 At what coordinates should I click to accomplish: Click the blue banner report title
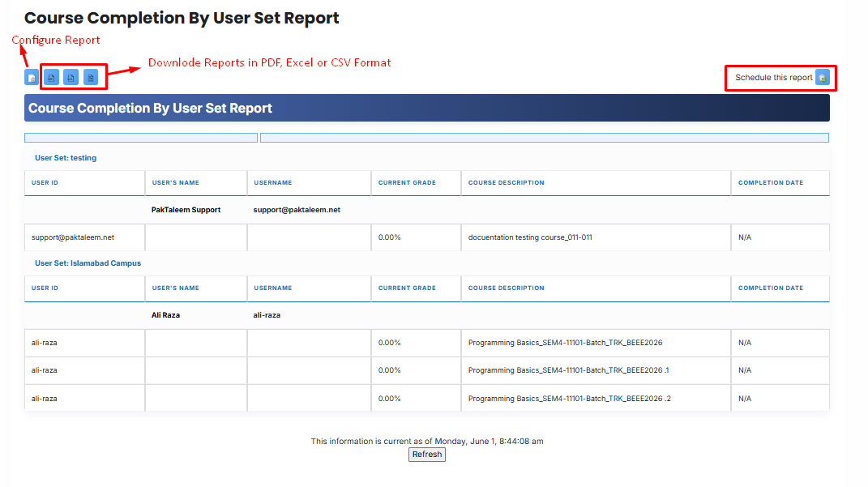pyautogui.click(x=150, y=108)
